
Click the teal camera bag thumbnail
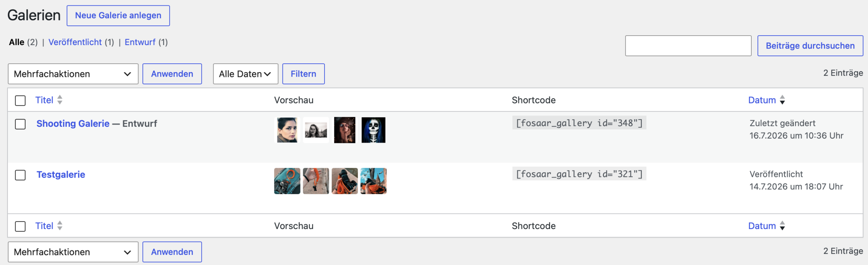[x=287, y=181]
